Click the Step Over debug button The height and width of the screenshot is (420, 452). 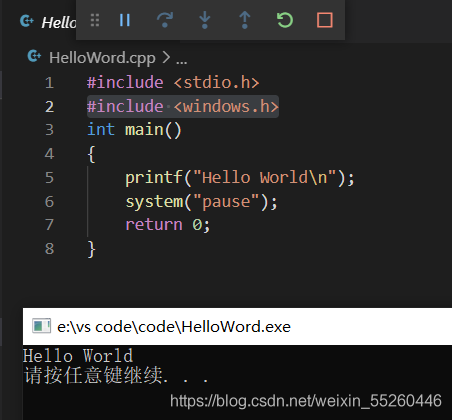point(165,20)
